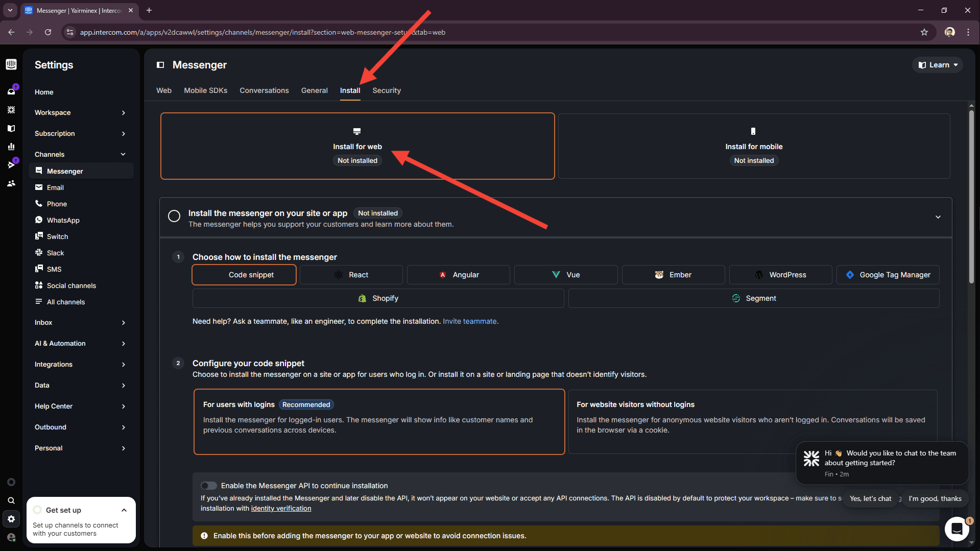
Task: Open Email channel settings
Action: pyautogui.click(x=81, y=187)
